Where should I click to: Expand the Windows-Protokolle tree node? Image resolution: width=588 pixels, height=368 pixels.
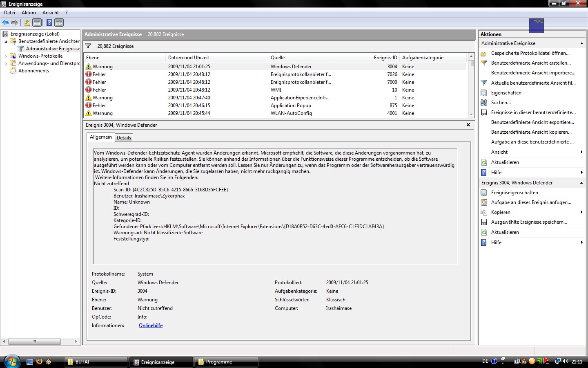[x=6, y=56]
